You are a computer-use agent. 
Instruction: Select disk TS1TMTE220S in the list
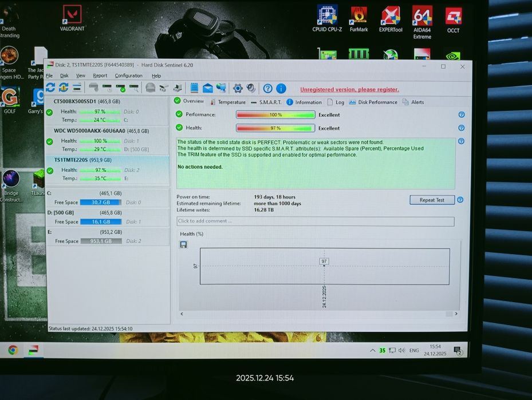point(108,169)
